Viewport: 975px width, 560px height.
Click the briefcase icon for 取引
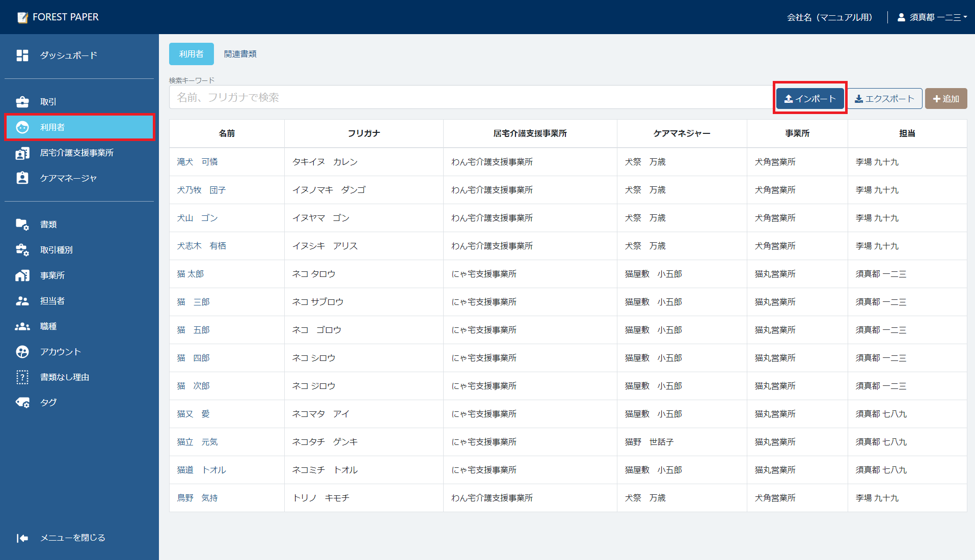tap(22, 102)
